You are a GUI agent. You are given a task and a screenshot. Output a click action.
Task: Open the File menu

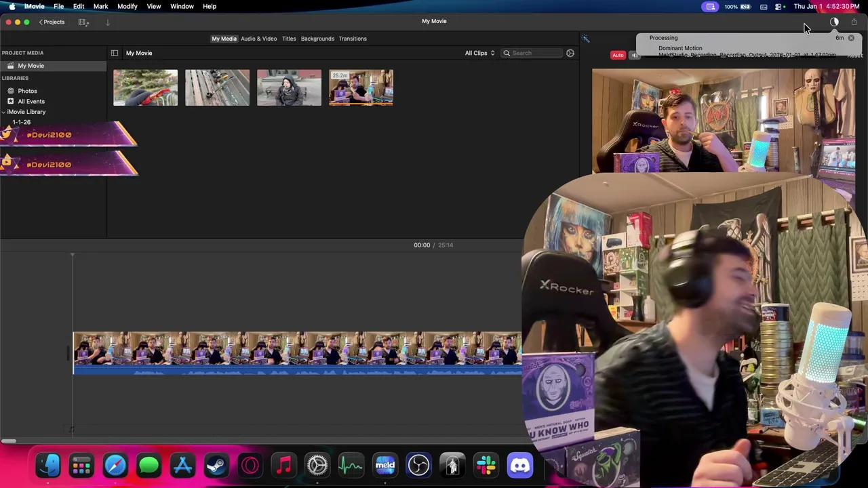click(59, 6)
